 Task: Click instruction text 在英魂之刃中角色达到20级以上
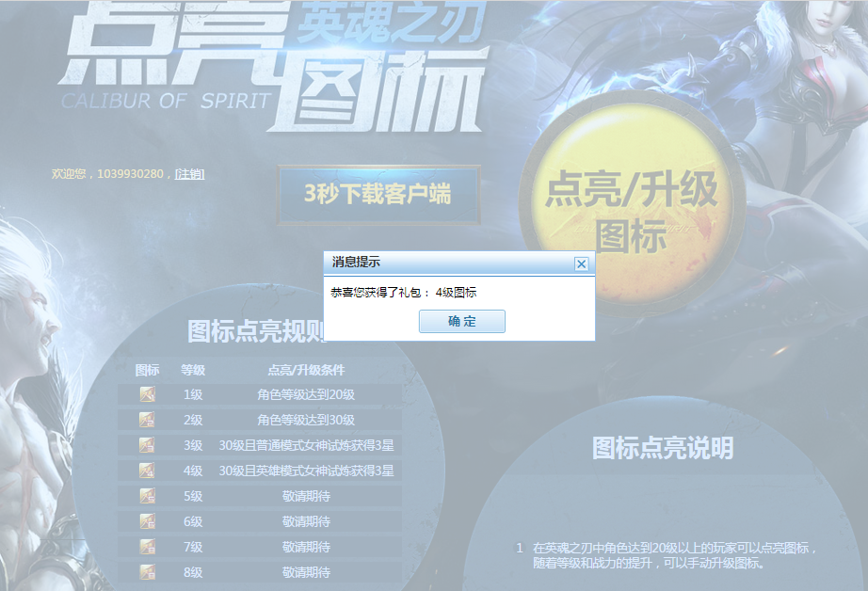pos(622,548)
